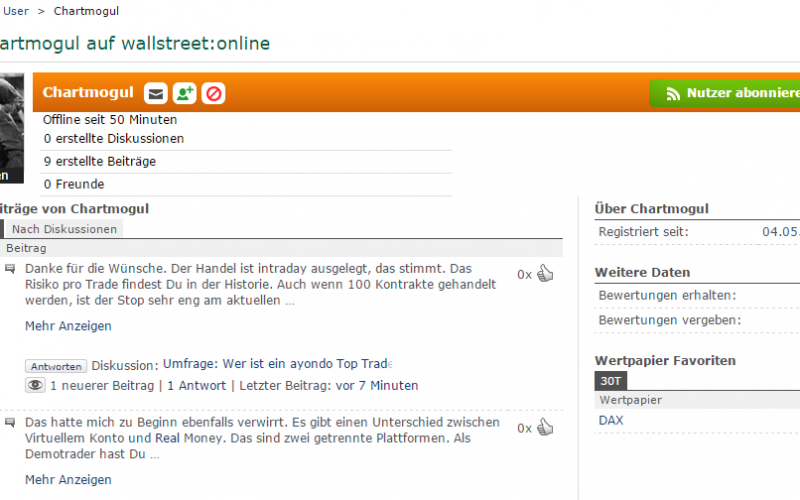Image resolution: width=800 pixels, height=500 pixels.
Task: Click the red block-user icon
Action: point(213,93)
